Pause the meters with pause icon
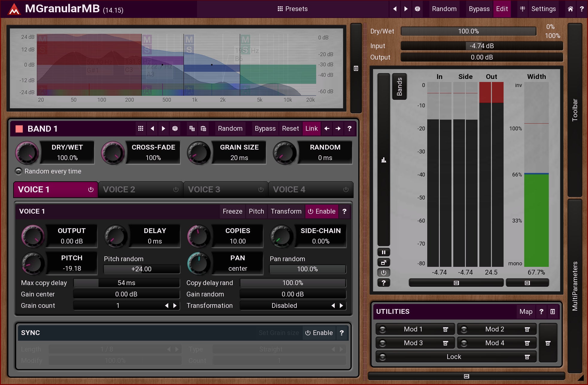Image resolution: width=588 pixels, height=385 pixels. [x=384, y=252]
